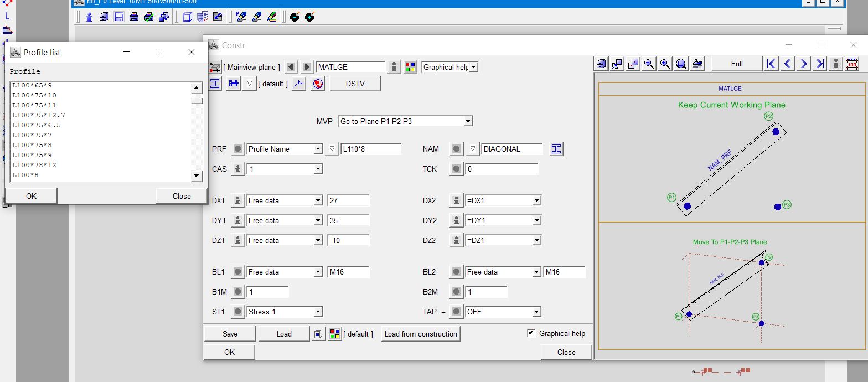
Task: Toggle the round button beside B1M
Action: [x=237, y=292]
